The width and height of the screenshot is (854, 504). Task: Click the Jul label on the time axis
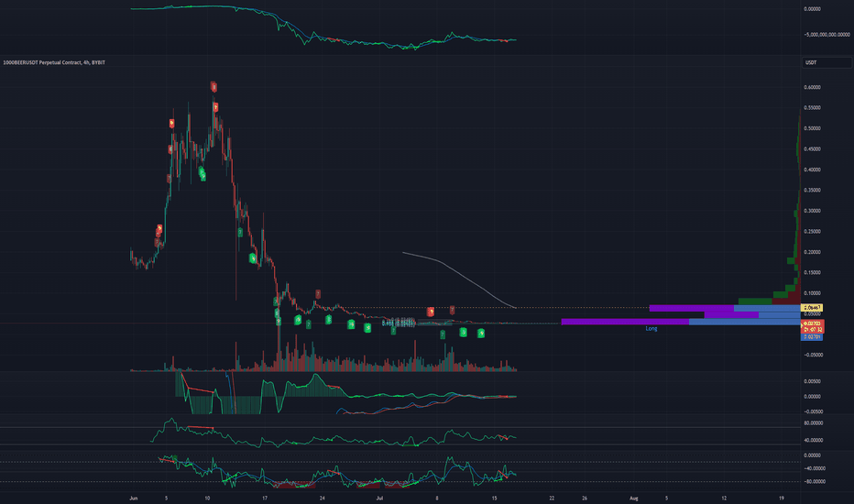click(379, 498)
